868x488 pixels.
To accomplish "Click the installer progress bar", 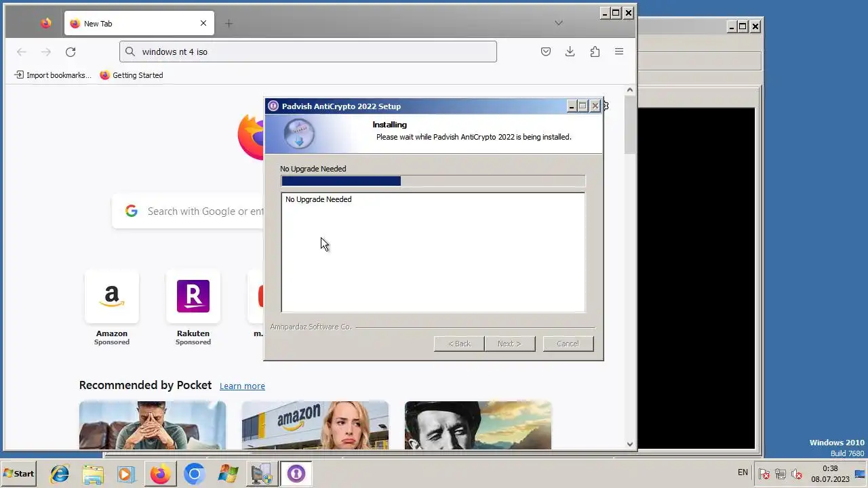I will pos(433,181).
